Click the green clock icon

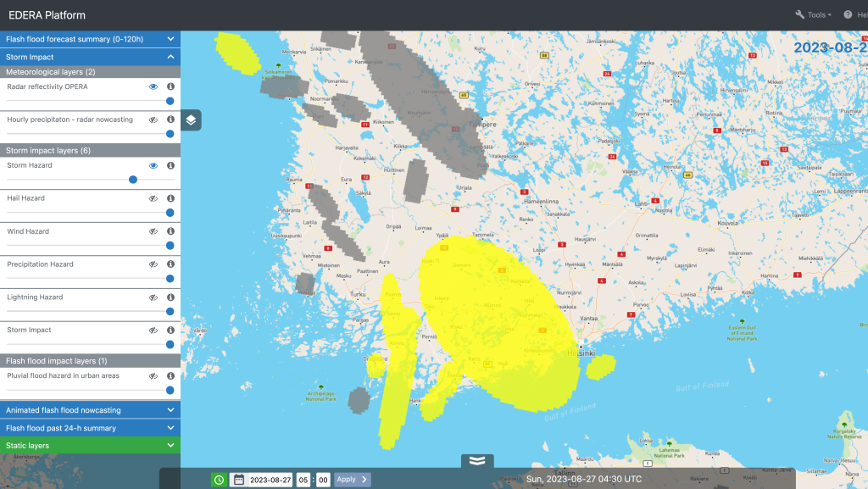[219, 480]
